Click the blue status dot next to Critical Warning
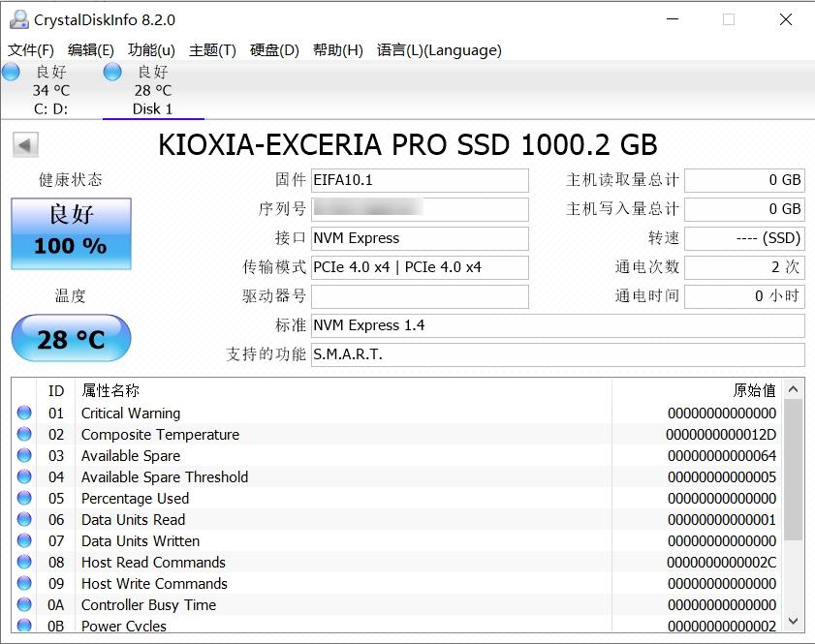The image size is (815, 644). 24,413
